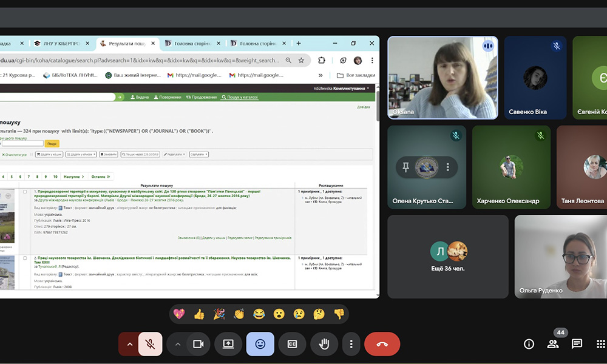607x364 pixels.
Task: Send the party popper emoji reaction
Action: coord(219,314)
